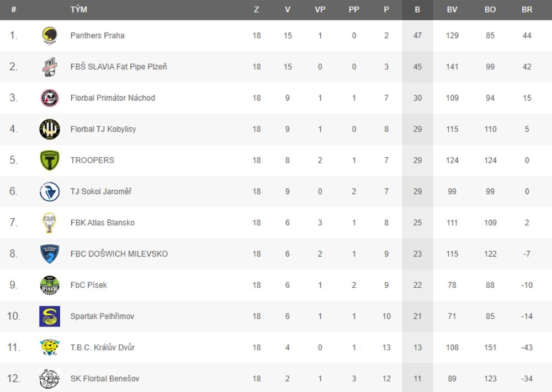
Task: Click the Spartak Pelhřimov team name
Action: click(103, 316)
